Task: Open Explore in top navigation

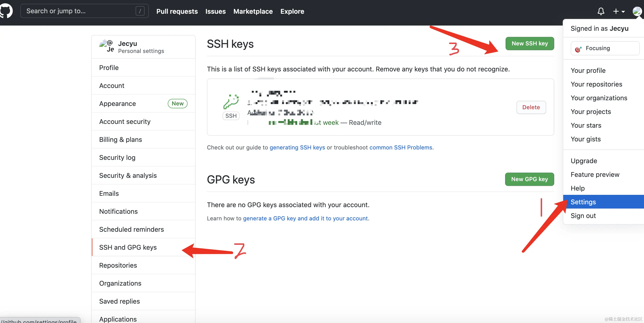Action: (x=292, y=11)
